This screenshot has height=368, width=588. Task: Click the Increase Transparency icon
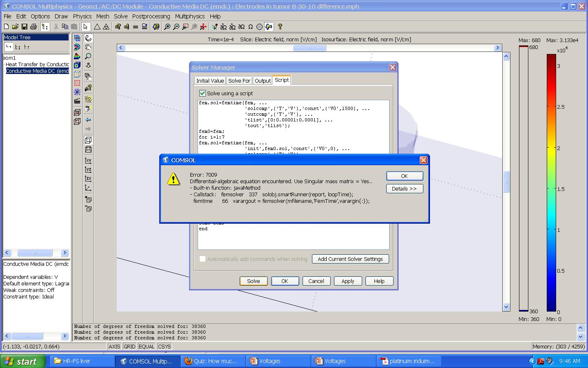88,200
